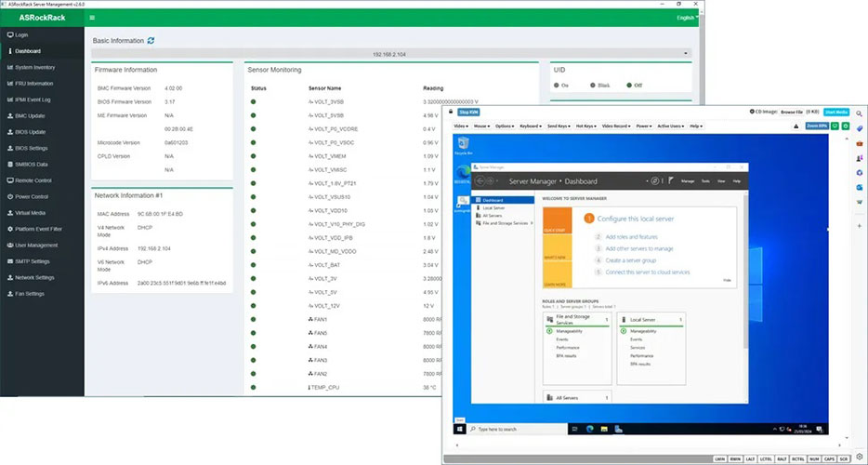The image size is (868, 465).
Task: Open the Video dropdown in KVM toolbar
Action: [461, 126]
